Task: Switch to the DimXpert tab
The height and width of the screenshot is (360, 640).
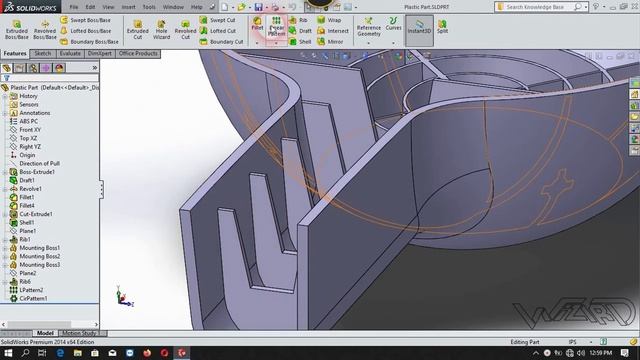Action: [100, 54]
